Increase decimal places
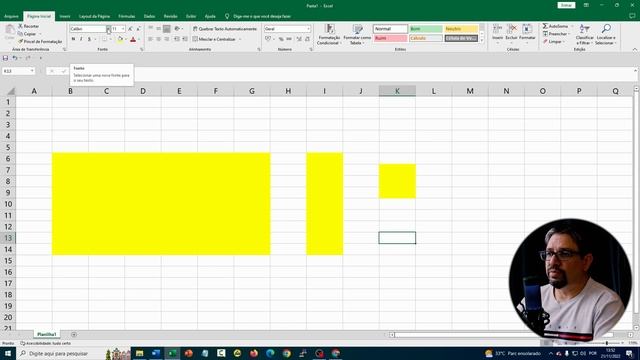The height and width of the screenshot is (360, 640). 299,39
